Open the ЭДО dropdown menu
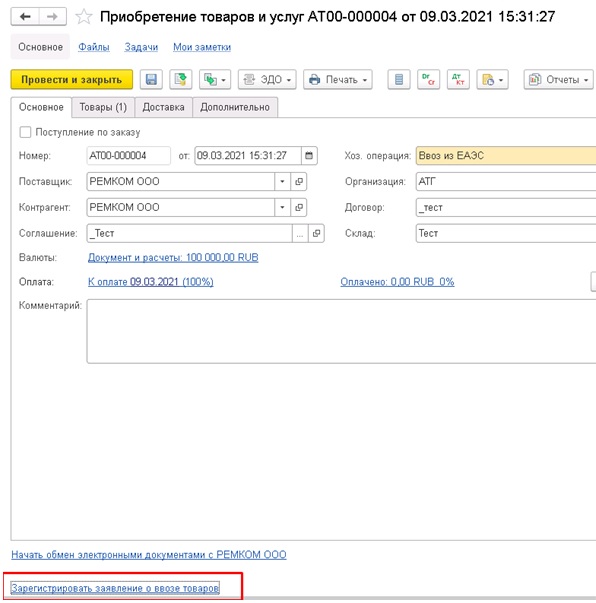The width and height of the screenshot is (596, 603). (267, 80)
